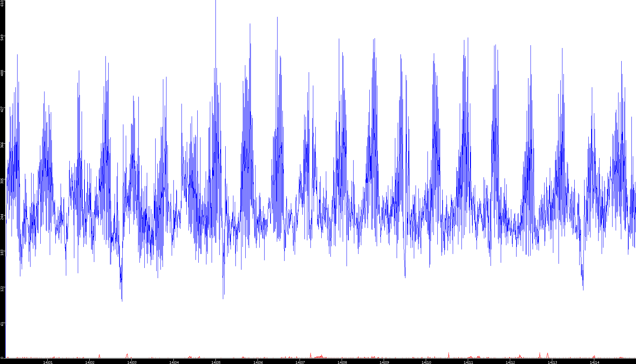Select the 610 value on the vertical axis
This screenshot has width=636, height=364.
[x=2, y=4]
